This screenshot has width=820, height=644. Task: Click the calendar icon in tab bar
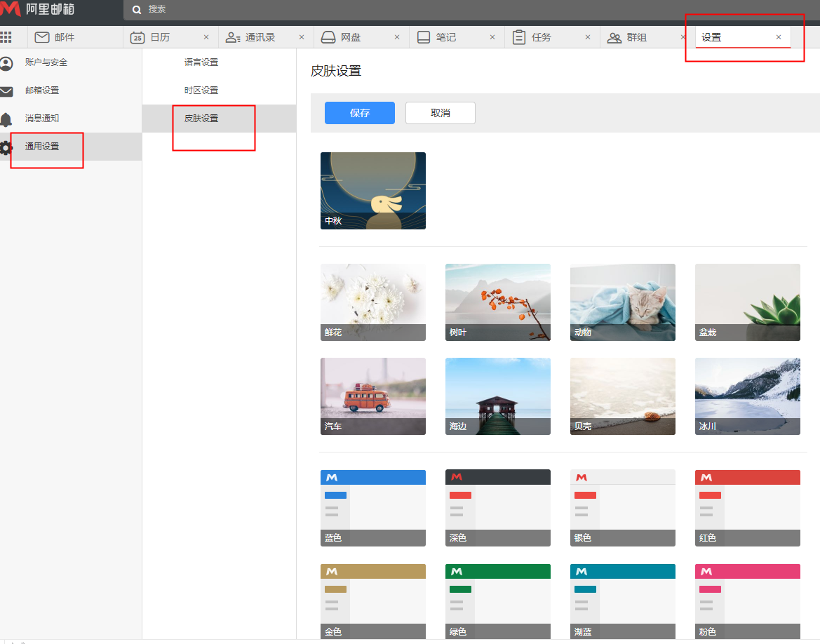[x=137, y=37]
